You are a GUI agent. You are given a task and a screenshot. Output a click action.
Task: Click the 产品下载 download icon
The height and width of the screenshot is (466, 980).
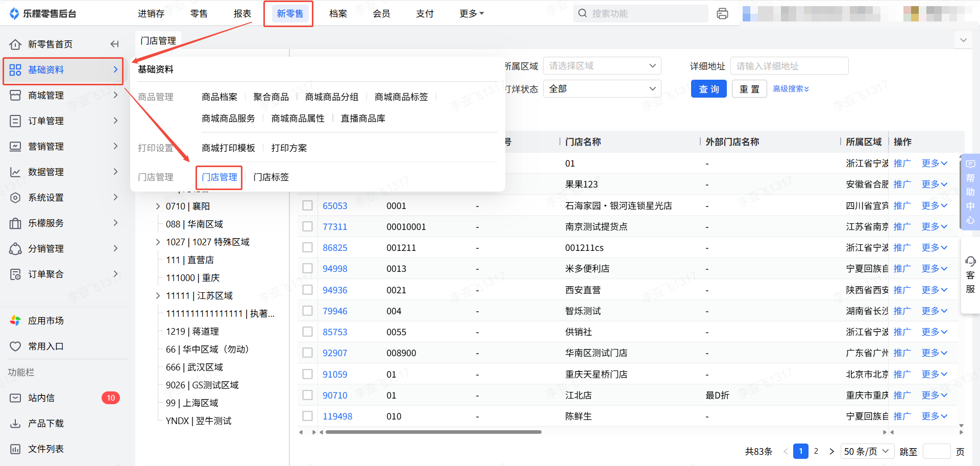[x=15, y=424]
